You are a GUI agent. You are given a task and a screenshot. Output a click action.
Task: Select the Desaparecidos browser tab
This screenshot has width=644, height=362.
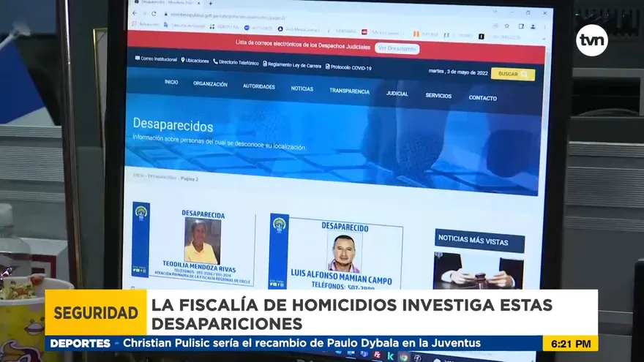(x=167, y=2)
